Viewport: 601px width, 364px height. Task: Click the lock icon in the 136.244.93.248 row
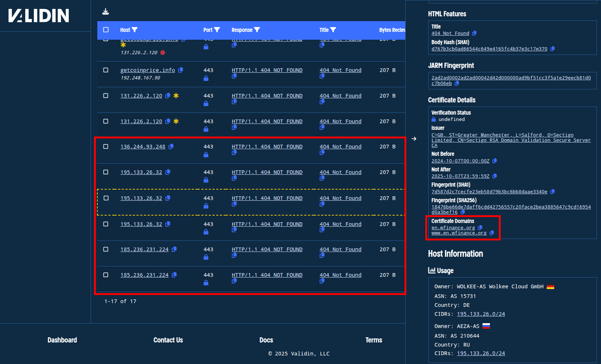tap(206, 155)
